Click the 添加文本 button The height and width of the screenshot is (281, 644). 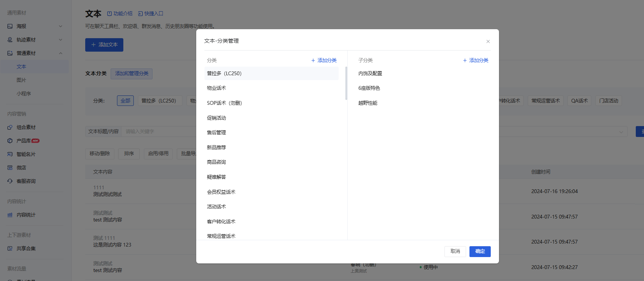104,45
